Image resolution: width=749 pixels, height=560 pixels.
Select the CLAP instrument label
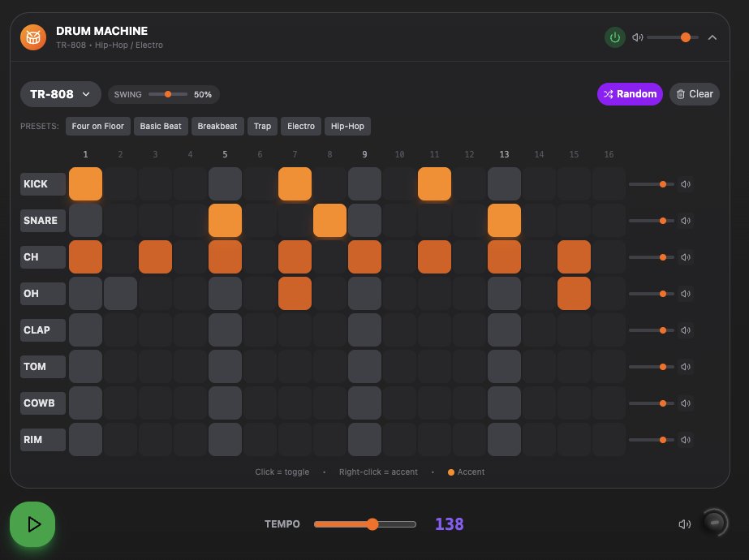pos(43,330)
